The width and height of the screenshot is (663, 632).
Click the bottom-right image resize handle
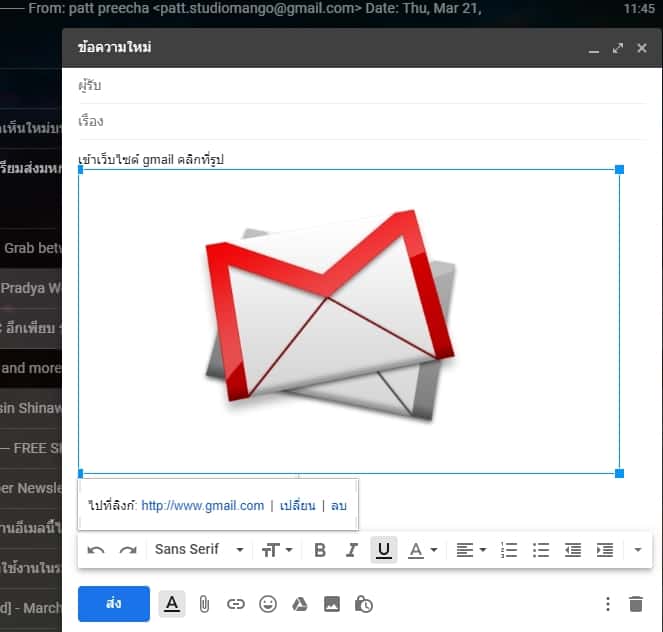click(619, 473)
